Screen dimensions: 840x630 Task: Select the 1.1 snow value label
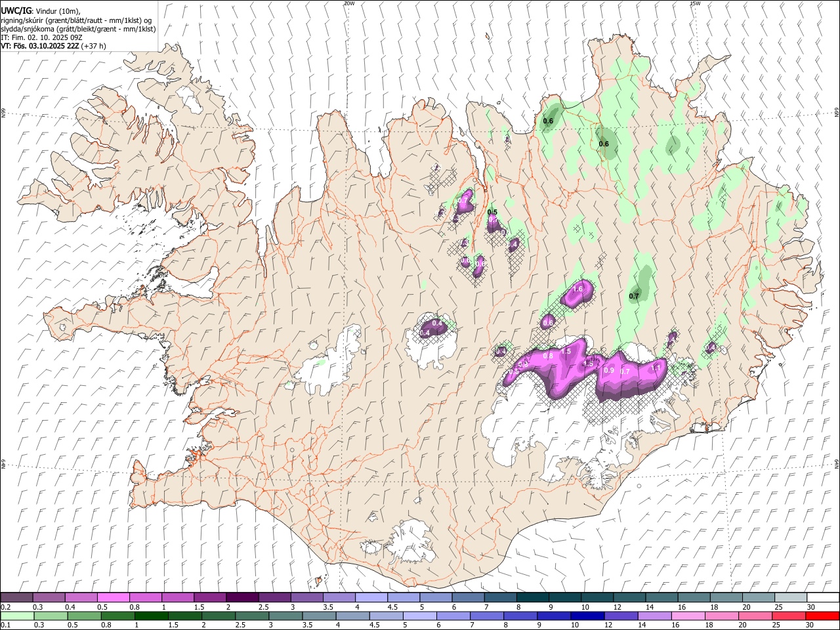[655, 368]
